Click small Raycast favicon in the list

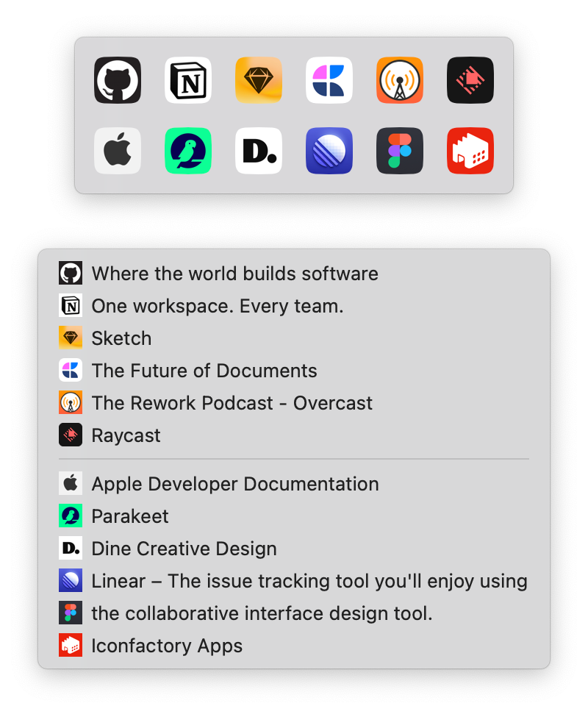[x=71, y=435]
